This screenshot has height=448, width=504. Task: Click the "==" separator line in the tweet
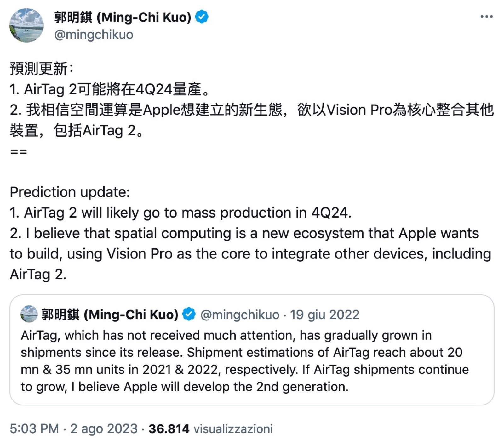pyautogui.click(x=19, y=151)
